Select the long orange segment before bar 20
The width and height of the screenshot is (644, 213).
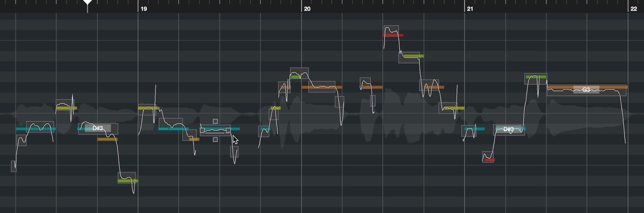click(322, 87)
